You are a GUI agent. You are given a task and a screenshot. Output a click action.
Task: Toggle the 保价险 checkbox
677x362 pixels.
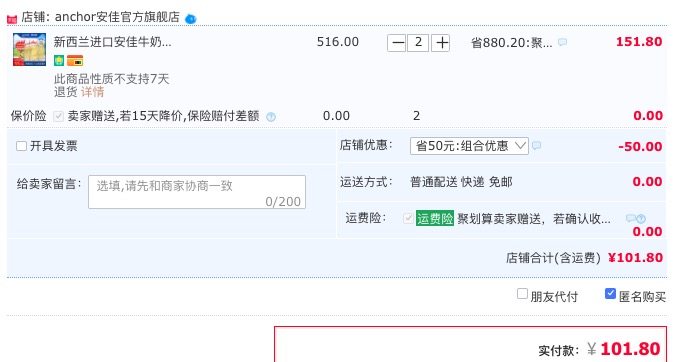59,116
